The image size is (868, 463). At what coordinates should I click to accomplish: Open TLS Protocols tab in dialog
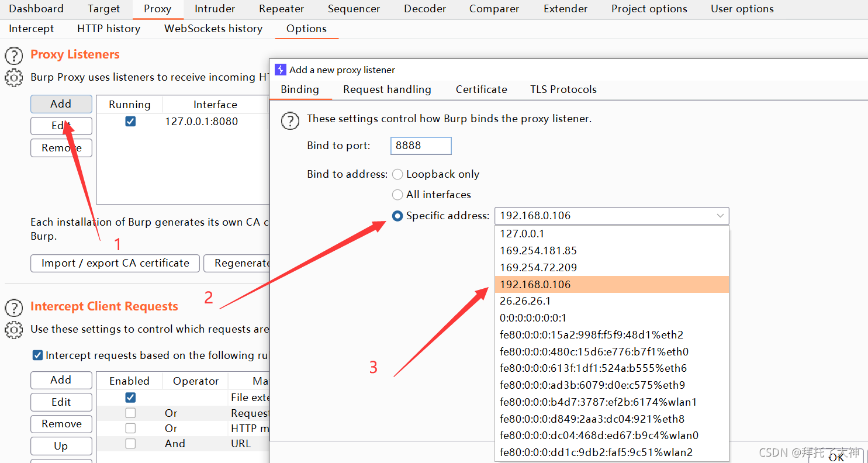pyautogui.click(x=563, y=89)
